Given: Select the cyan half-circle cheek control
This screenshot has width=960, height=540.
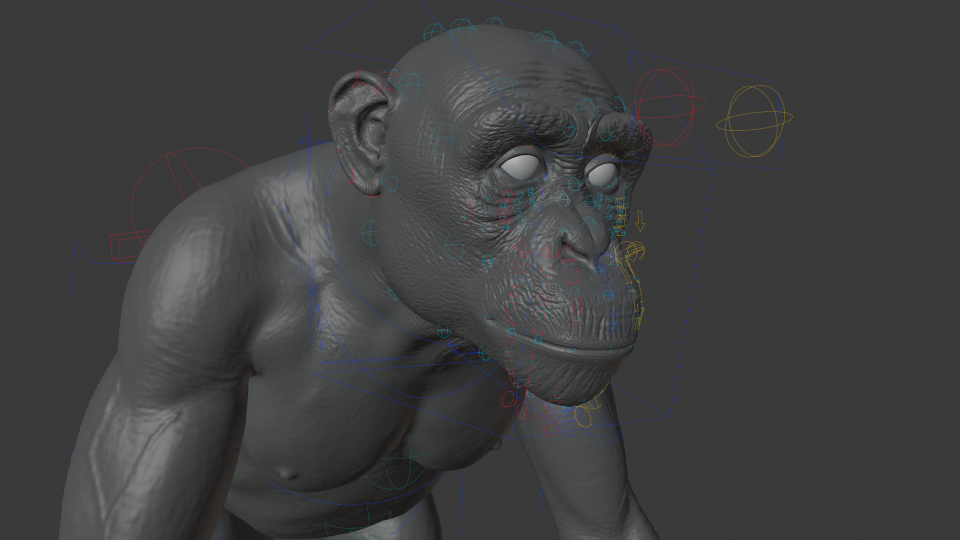Looking at the screenshot, I should [454, 247].
